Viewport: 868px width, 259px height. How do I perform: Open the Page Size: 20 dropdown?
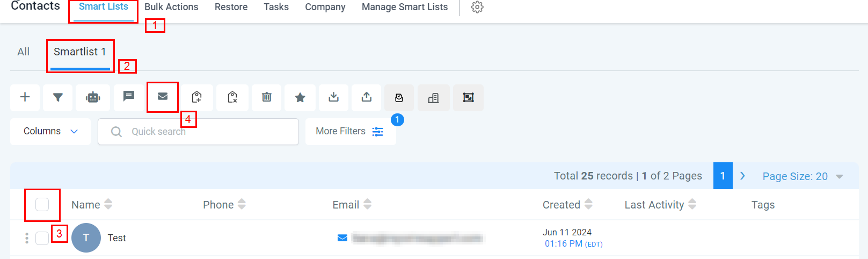(803, 176)
